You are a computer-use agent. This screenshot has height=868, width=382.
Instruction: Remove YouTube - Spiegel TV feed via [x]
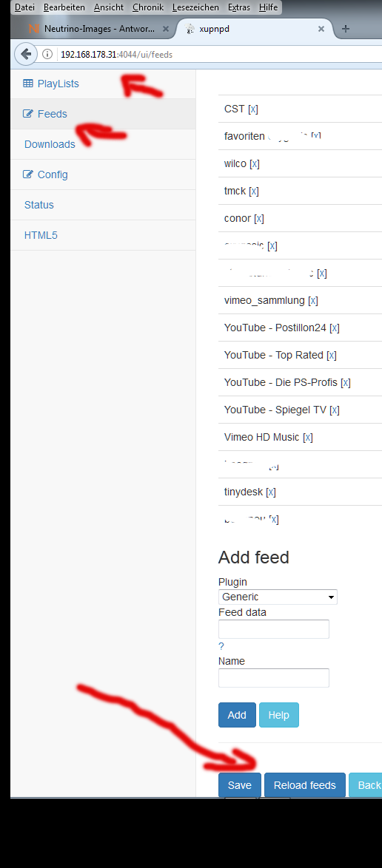335,410
